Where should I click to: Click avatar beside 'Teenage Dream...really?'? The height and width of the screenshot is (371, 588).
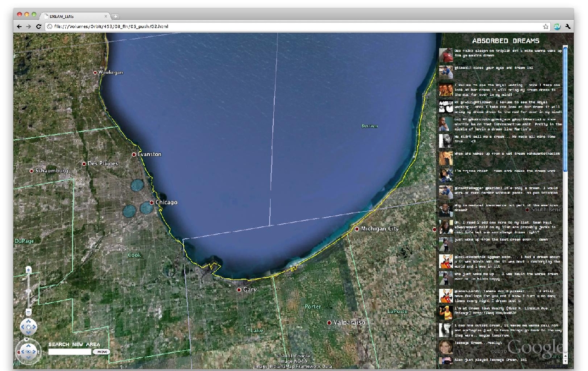tap(446, 347)
